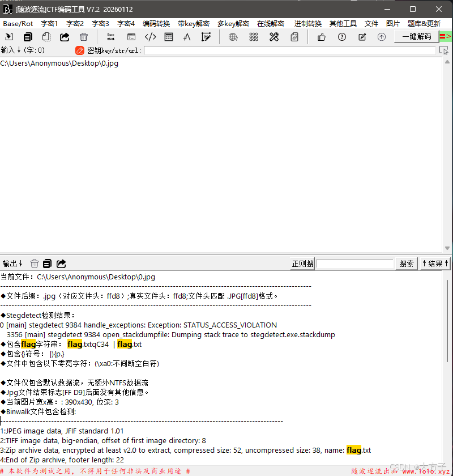
Task: Click the nine-dot grid icon
Action: pyautogui.click(x=253, y=37)
